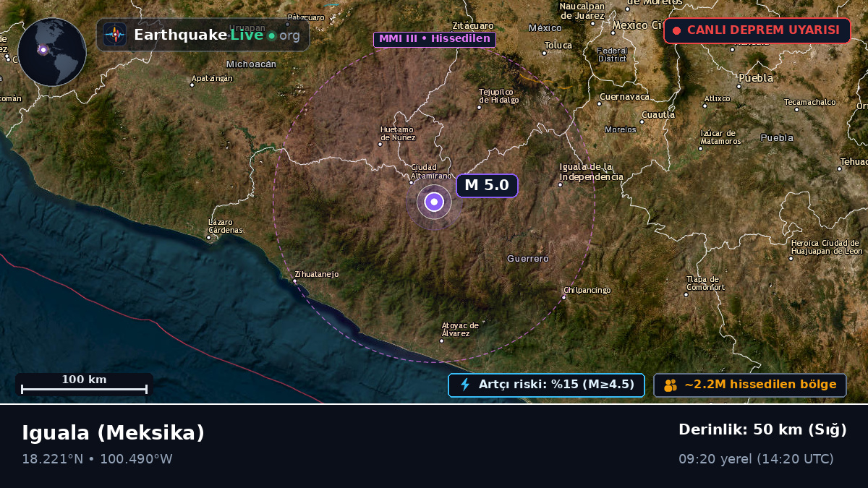This screenshot has height=488, width=868.
Task: Click the Cuautla city label
Action: pyautogui.click(x=658, y=114)
